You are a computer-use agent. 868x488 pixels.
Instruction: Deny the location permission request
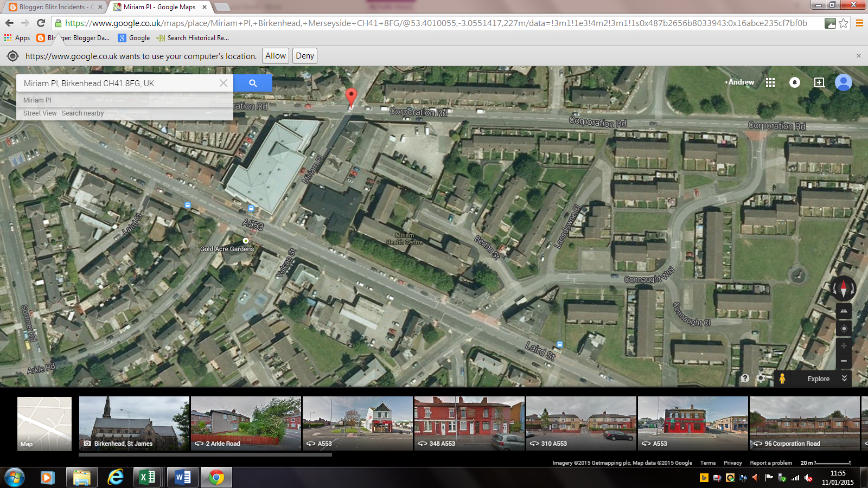click(305, 56)
